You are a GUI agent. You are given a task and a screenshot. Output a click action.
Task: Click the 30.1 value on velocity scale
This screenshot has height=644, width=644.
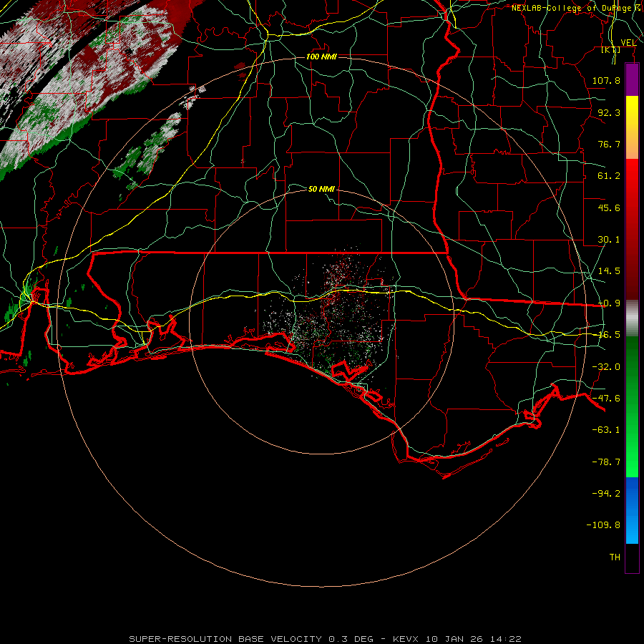609,240
